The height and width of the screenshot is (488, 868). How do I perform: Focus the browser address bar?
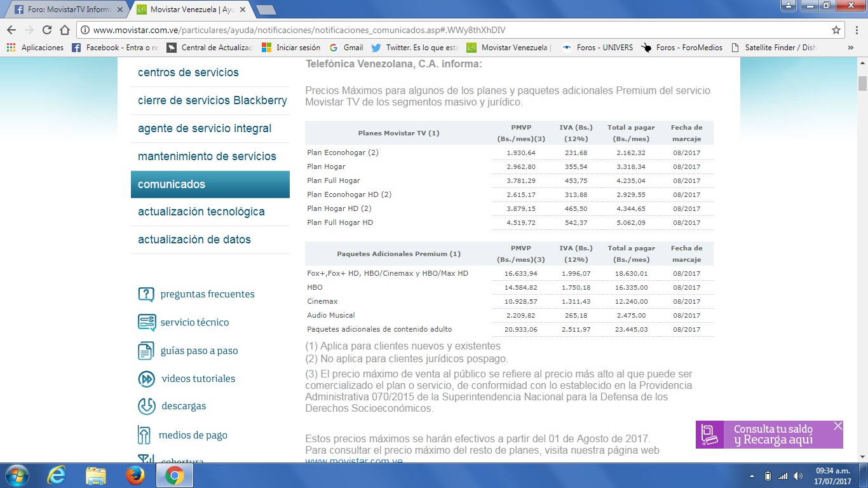coord(445,30)
